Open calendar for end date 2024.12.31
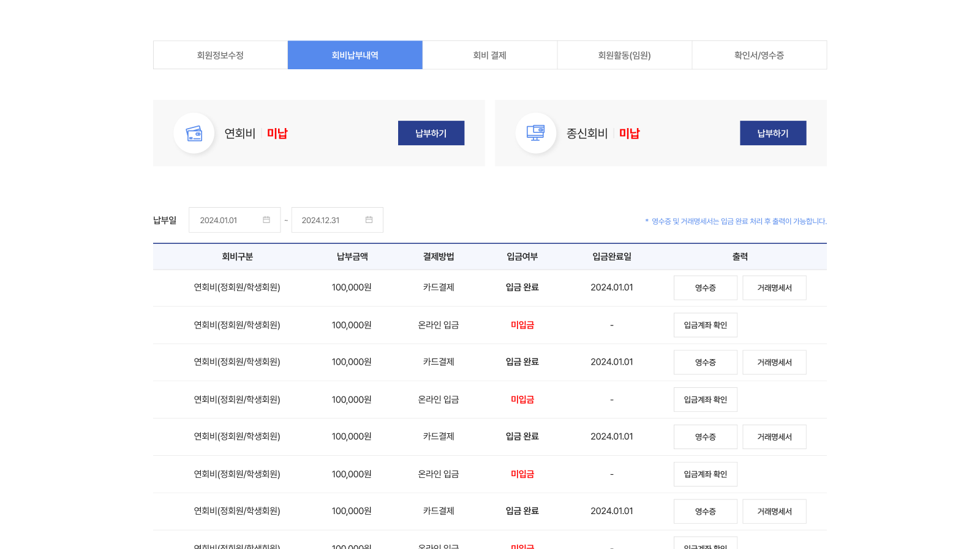The height and width of the screenshot is (549, 980). point(369,220)
